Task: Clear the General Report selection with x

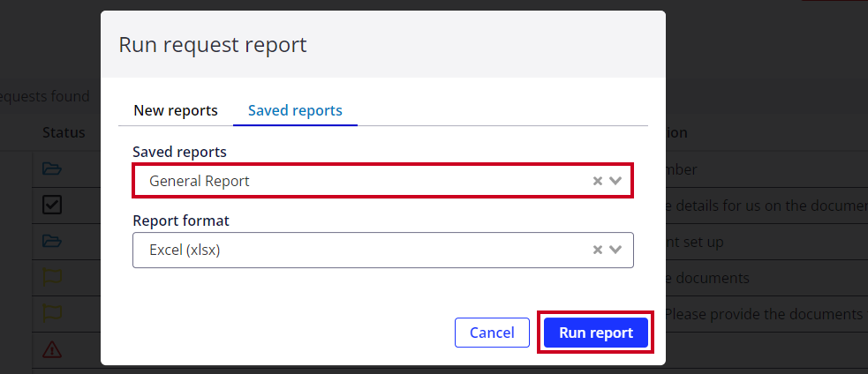Action: 597,181
